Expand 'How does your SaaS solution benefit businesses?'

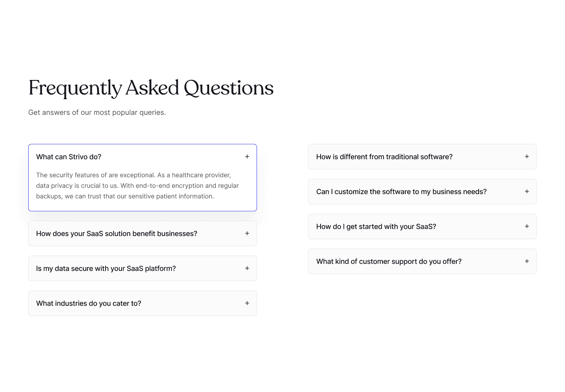(142, 234)
